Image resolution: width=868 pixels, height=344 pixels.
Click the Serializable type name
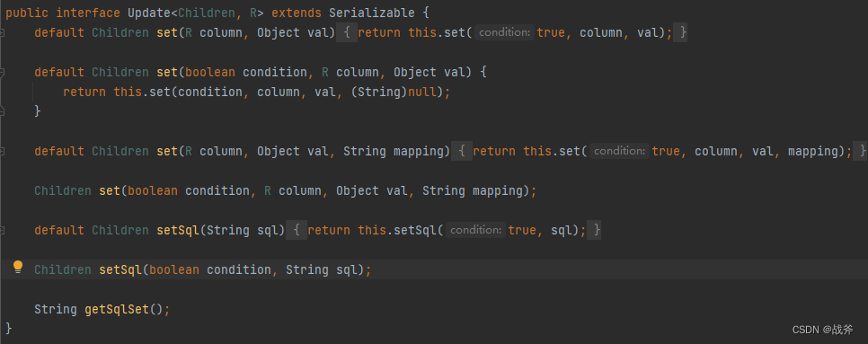pos(371,13)
